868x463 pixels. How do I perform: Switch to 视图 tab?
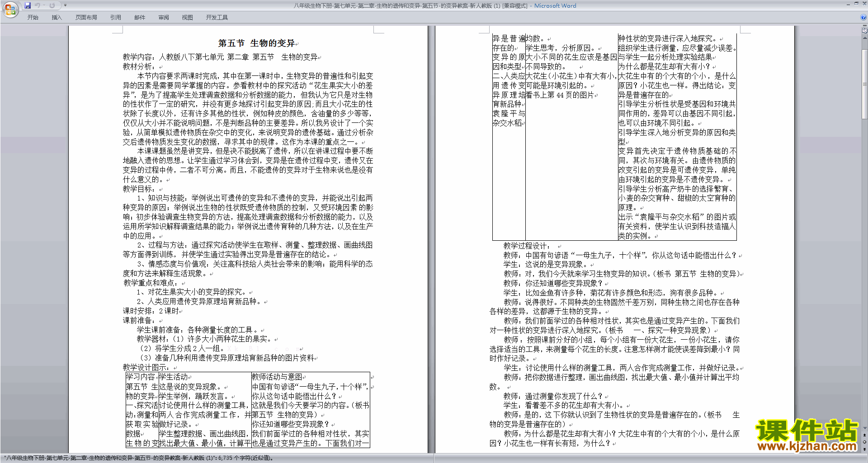click(188, 18)
